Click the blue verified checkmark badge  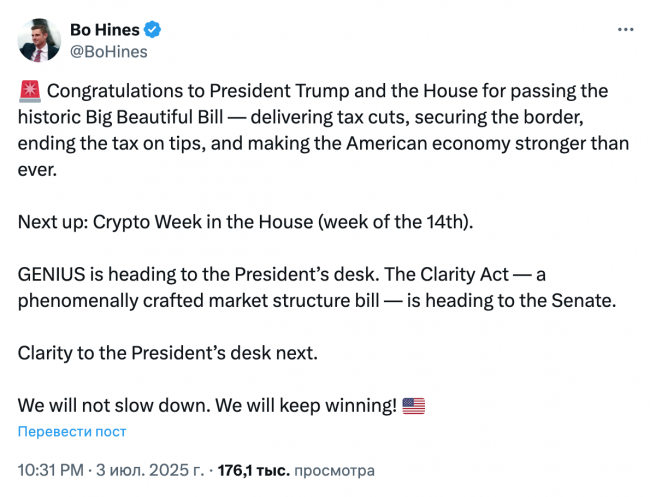[152, 29]
